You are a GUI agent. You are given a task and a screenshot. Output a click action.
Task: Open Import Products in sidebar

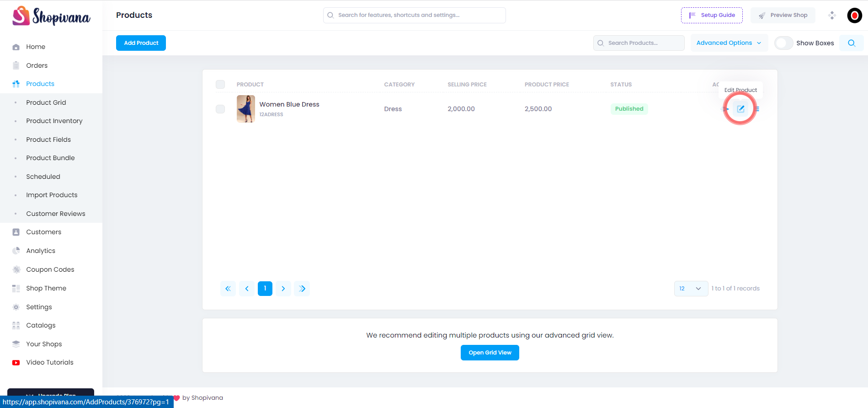52,195
